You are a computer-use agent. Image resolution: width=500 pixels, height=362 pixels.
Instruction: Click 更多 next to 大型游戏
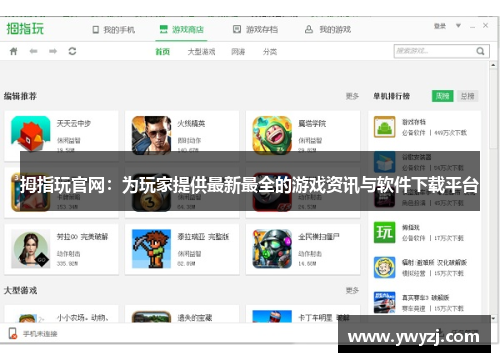tap(352, 290)
